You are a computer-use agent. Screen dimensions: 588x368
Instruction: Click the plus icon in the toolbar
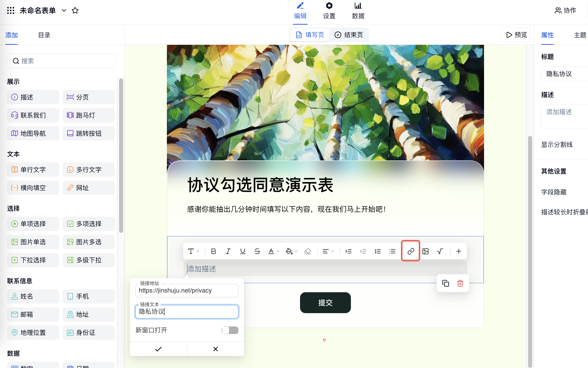[x=459, y=251]
